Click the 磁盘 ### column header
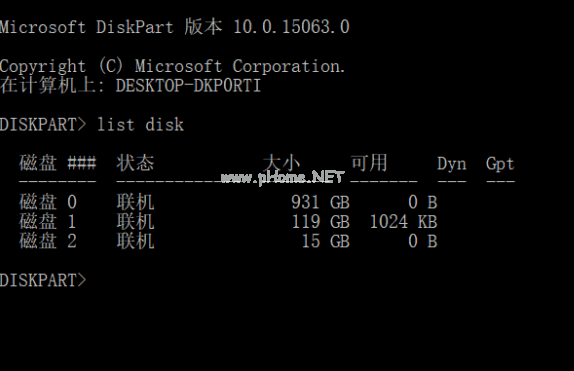Image resolution: width=574 pixels, height=371 pixels. (x=58, y=163)
